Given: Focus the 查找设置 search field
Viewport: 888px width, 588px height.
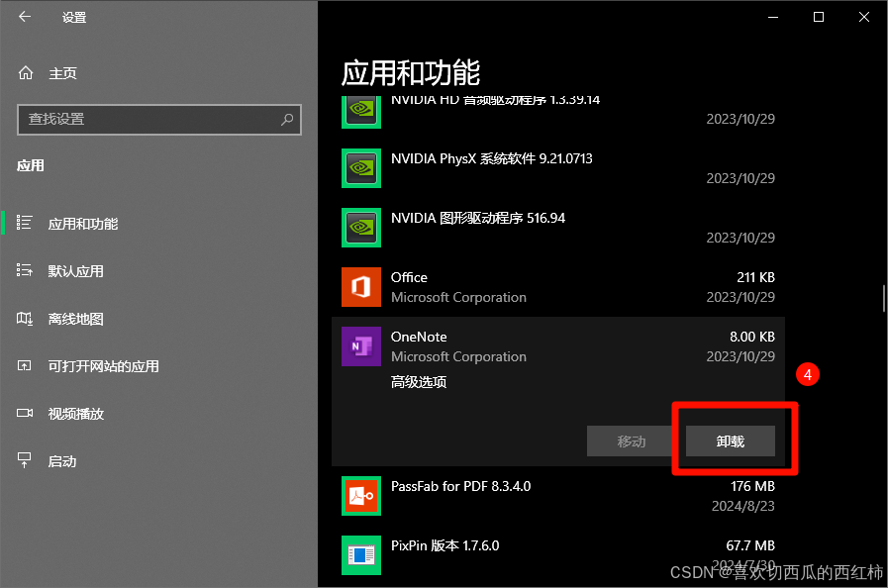Looking at the screenshot, I should tap(159, 120).
